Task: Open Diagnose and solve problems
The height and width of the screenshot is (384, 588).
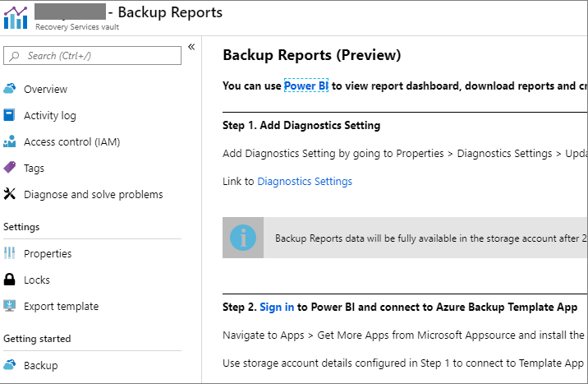Action: point(92,194)
